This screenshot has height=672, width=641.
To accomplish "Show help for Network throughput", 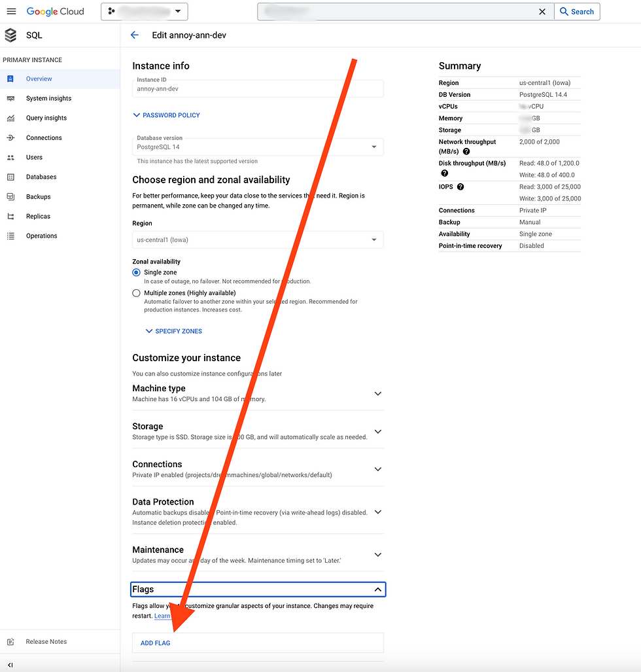I will [466, 151].
